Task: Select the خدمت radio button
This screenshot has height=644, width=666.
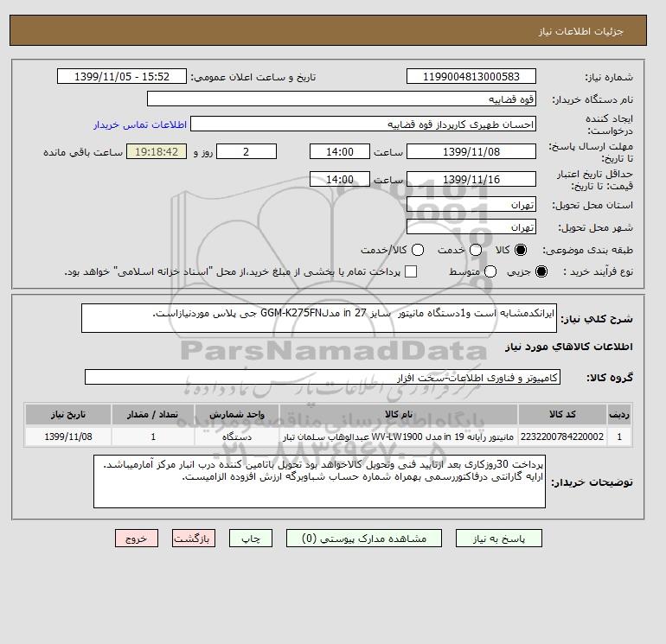Action: click(x=476, y=250)
